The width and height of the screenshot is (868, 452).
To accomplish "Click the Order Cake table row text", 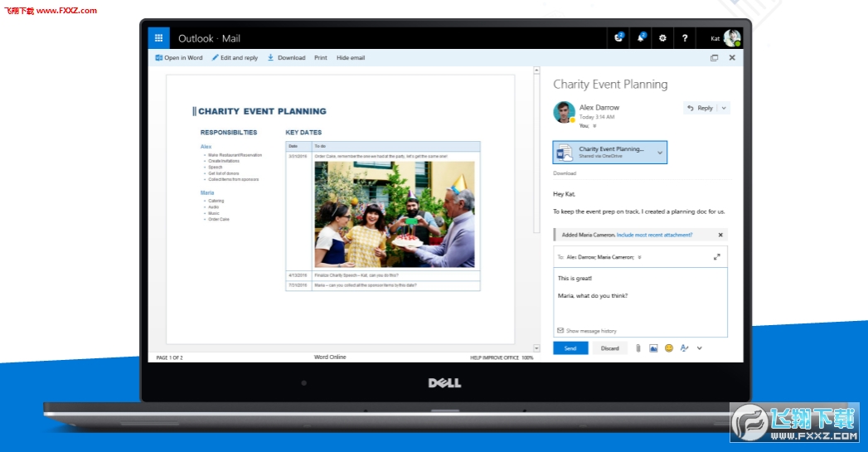I will (381, 156).
